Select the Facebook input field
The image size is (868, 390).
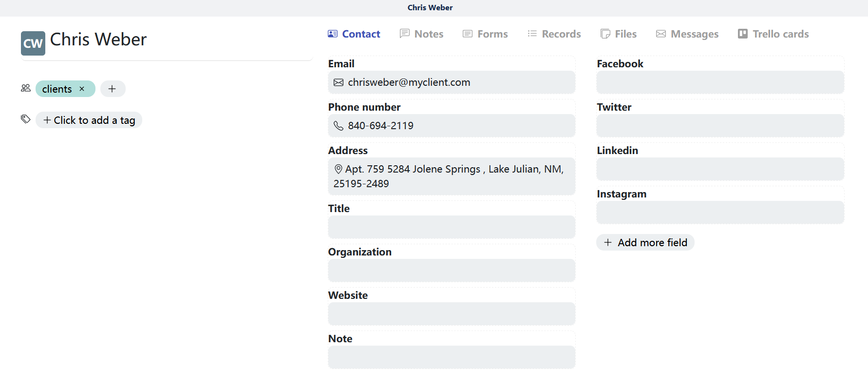click(x=720, y=82)
